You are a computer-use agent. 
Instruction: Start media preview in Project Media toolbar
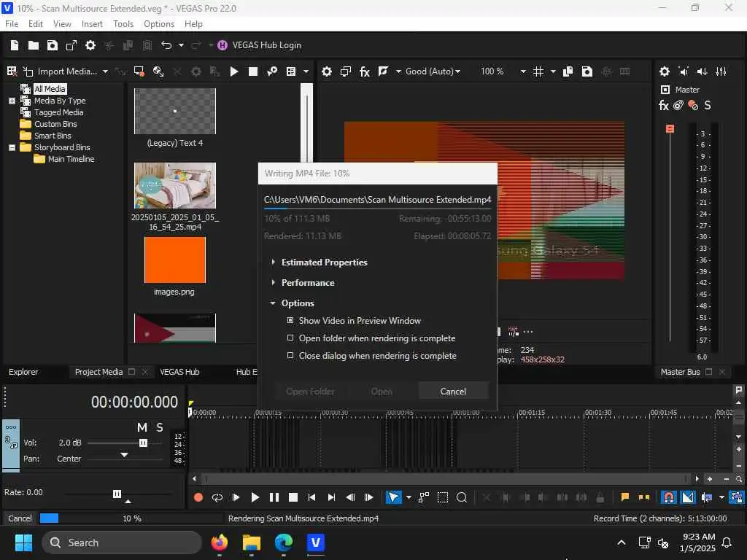click(x=234, y=71)
